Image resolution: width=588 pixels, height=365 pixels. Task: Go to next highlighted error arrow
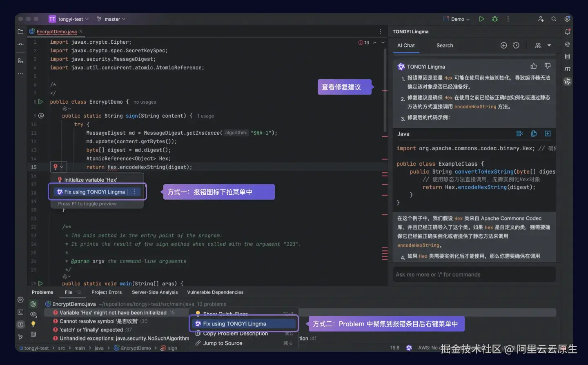pos(383,42)
